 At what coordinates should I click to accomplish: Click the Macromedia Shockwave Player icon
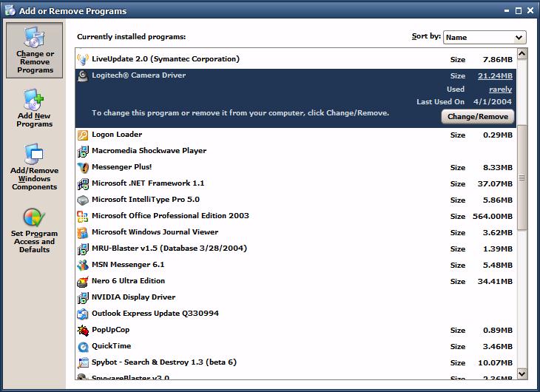pyautogui.click(x=83, y=151)
